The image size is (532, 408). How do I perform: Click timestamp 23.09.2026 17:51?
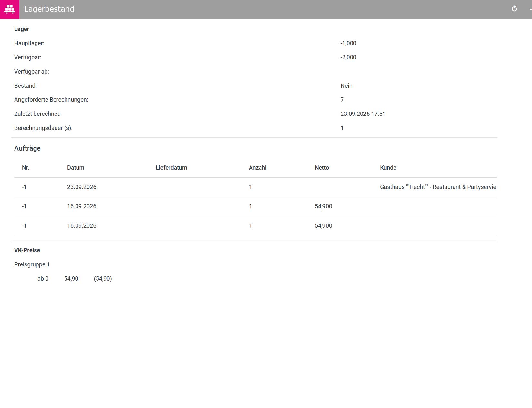pos(363,114)
